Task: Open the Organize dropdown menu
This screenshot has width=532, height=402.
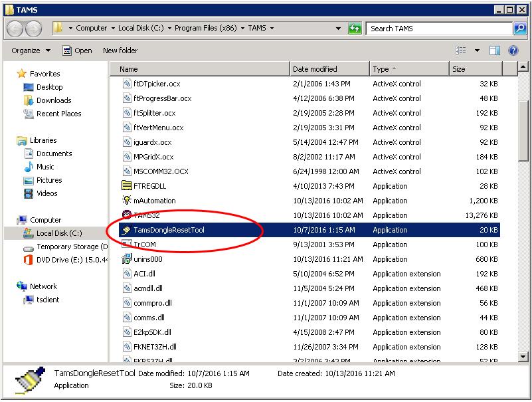Action: tap(31, 50)
